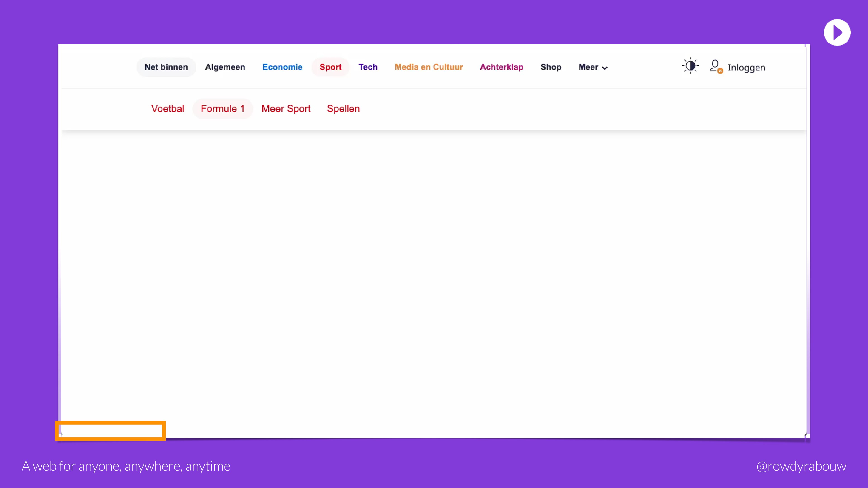Click the Inloggen login link
The width and height of the screenshot is (868, 488).
click(746, 67)
